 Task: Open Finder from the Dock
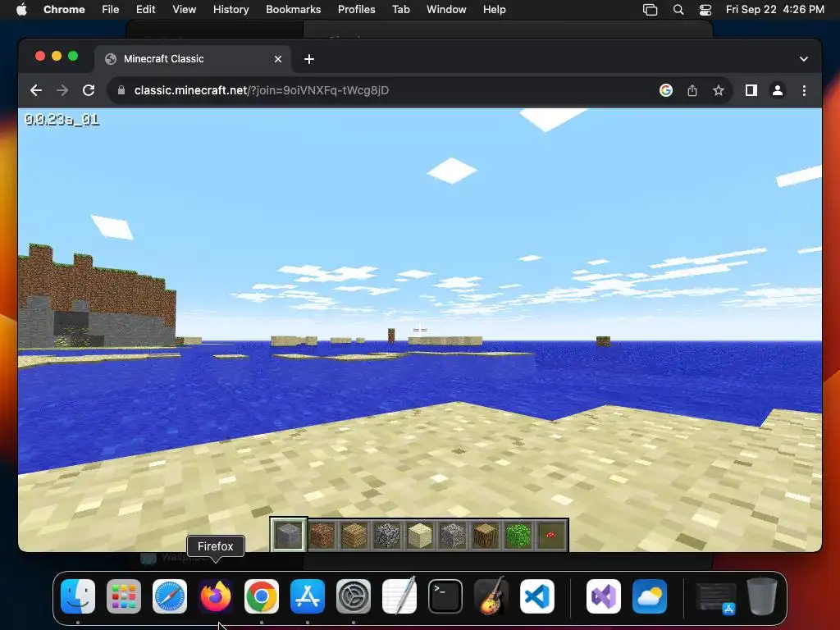point(78,596)
